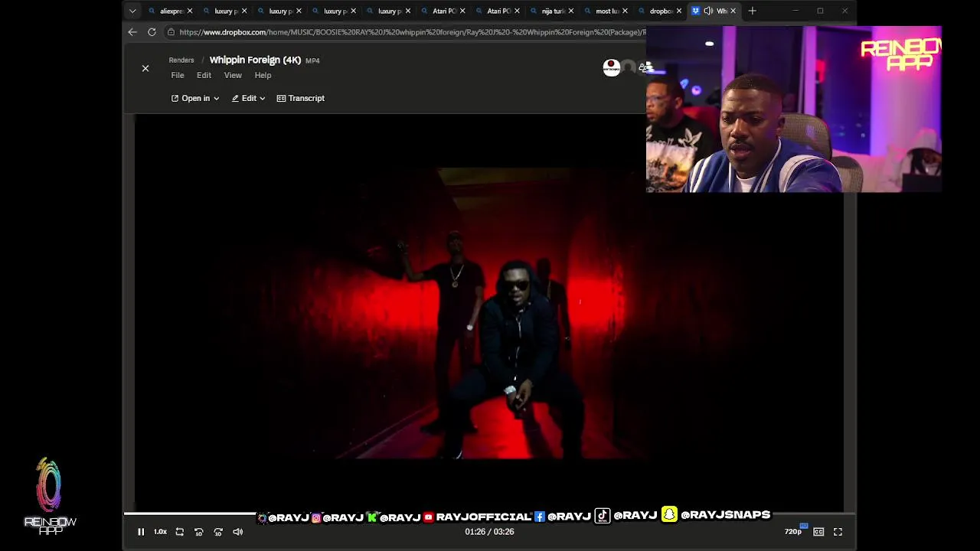Click the 01:26 / 03:26 time display

(489, 531)
